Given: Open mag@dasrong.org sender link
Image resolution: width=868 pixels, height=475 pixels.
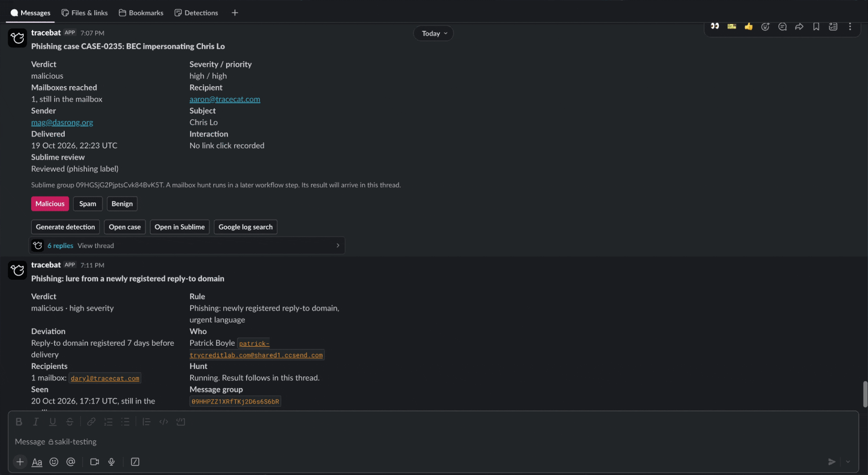Looking at the screenshot, I should click(62, 122).
